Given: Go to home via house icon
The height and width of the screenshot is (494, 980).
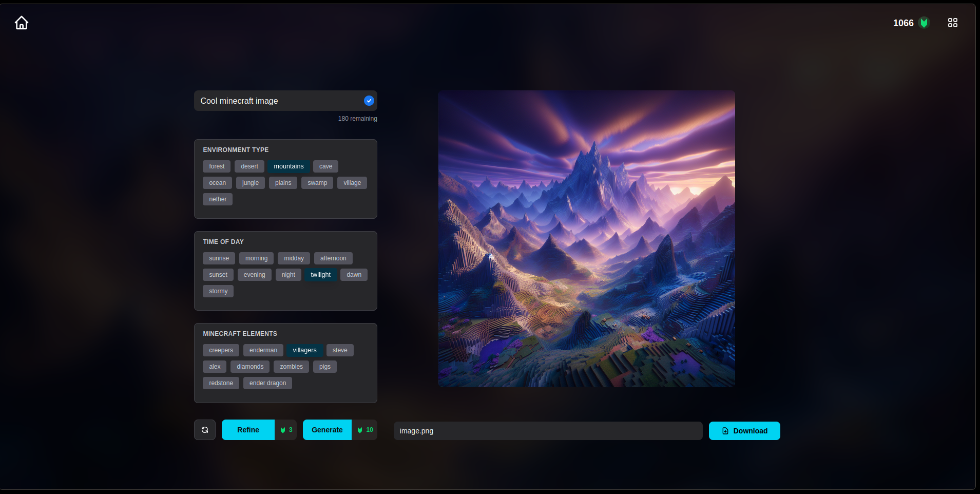Looking at the screenshot, I should 22,23.
